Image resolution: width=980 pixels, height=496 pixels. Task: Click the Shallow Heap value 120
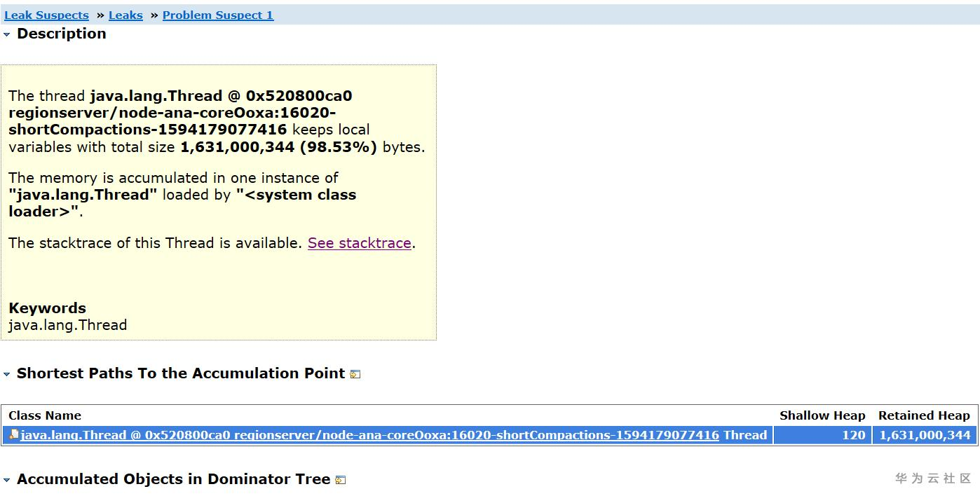853,435
